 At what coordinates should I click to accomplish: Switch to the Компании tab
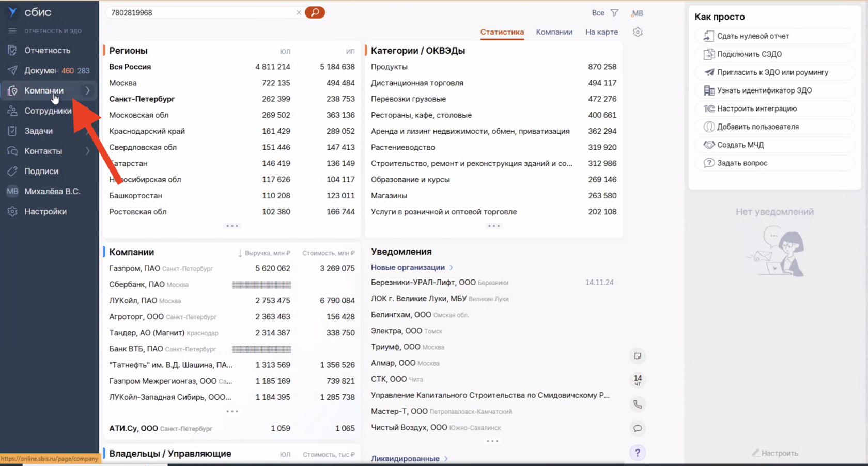(554, 32)
